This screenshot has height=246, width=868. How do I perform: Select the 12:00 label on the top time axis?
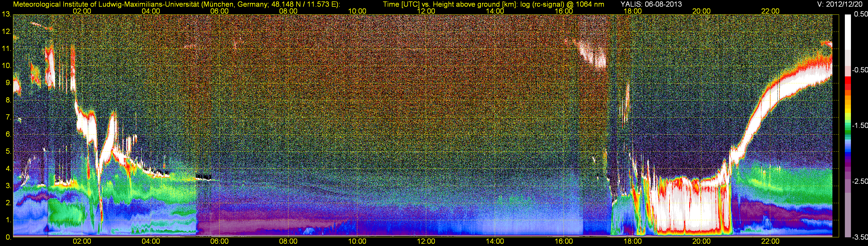(426, 11)
